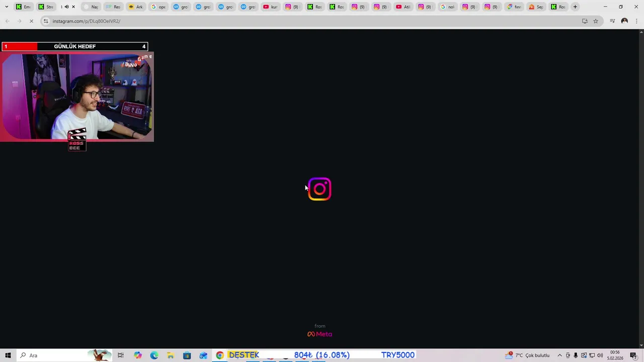Screen dimensions: 644x362
Task: Click the Instagram logo in page center
Action: [319, 189]
